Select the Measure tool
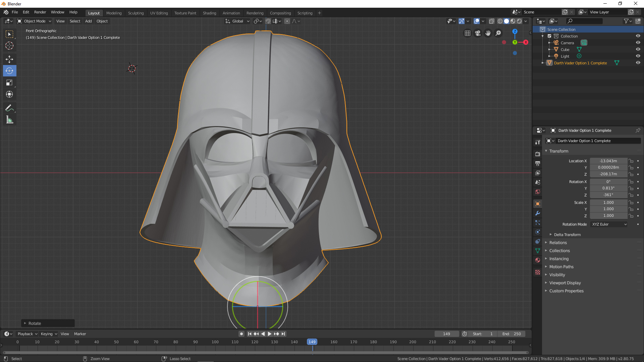 click(x=9, y=120)
